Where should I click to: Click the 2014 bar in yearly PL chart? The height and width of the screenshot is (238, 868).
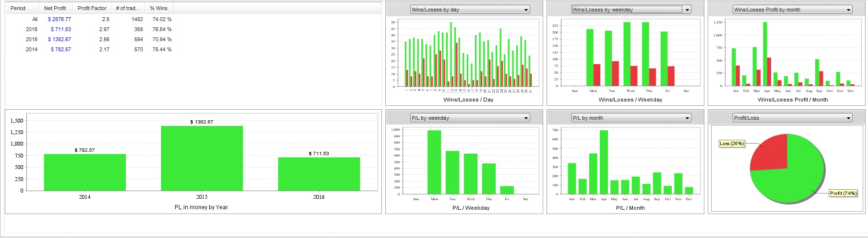click(x=85, y=172)
